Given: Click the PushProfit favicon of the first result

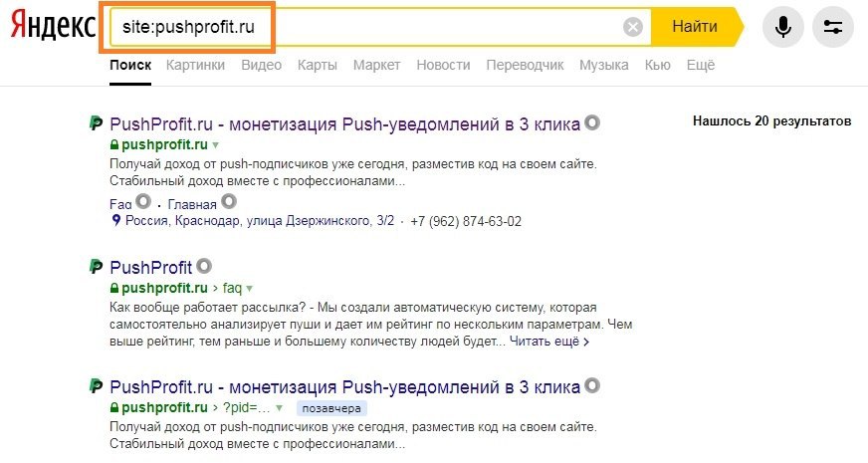Looking at the screenshot, I should point(97,122).
